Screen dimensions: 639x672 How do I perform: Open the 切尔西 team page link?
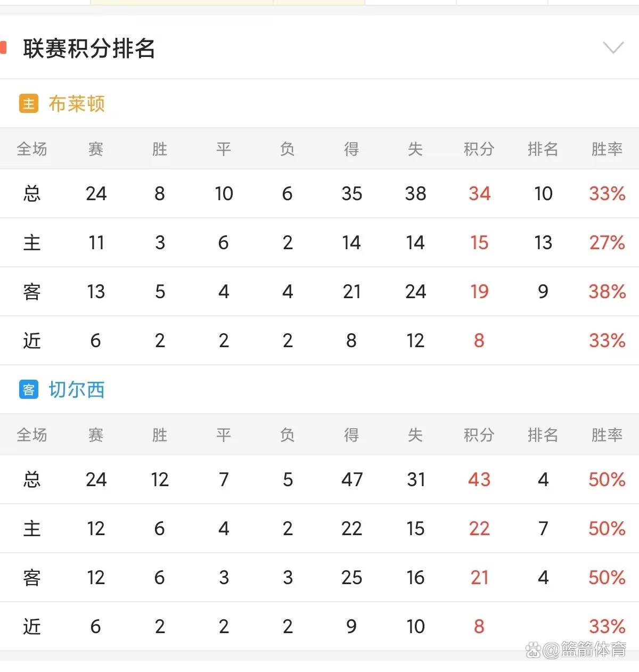click(76, 390)
